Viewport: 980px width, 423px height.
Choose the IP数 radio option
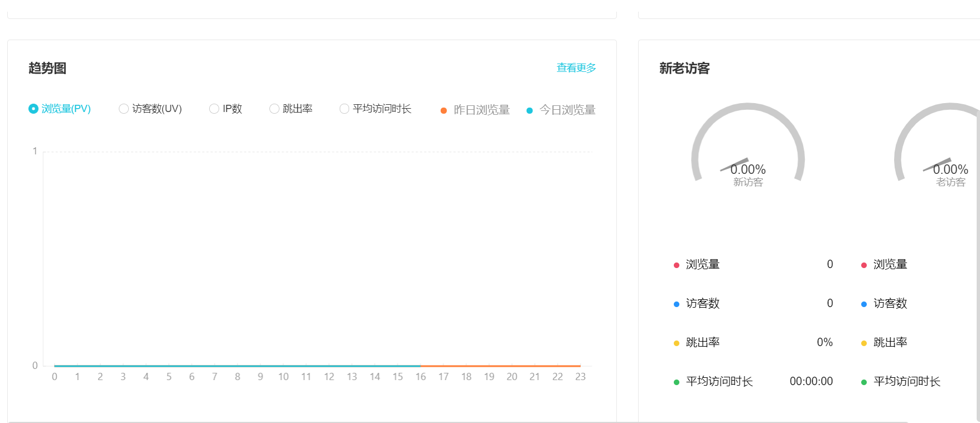coord(214,109)
